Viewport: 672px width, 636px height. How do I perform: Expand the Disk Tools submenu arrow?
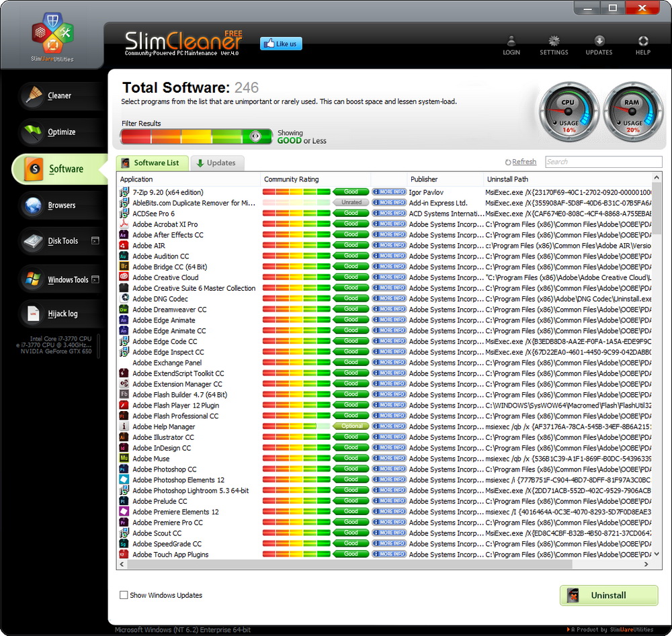[95, 240]
